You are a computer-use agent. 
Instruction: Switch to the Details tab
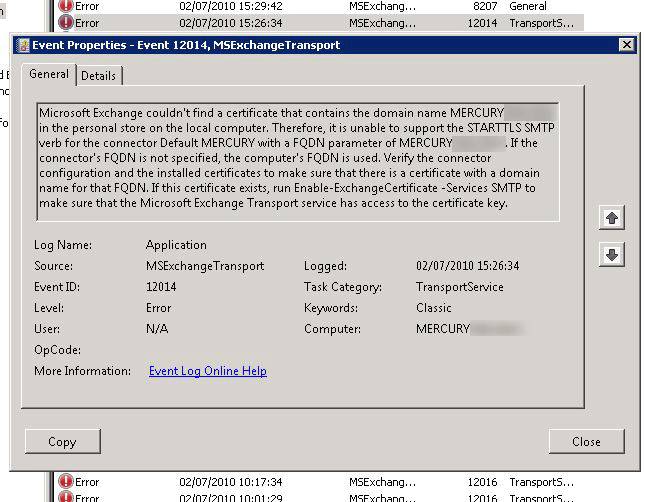click(99, 76)
